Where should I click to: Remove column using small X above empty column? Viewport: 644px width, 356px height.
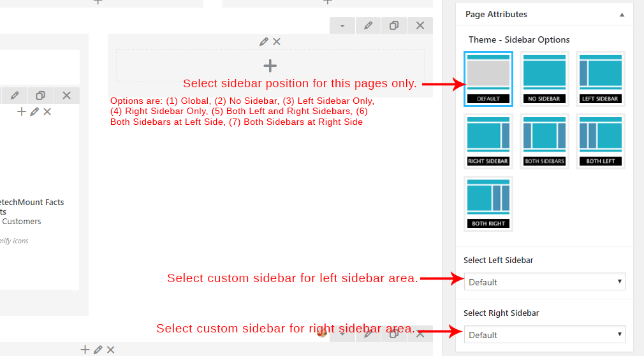(277, 41)
